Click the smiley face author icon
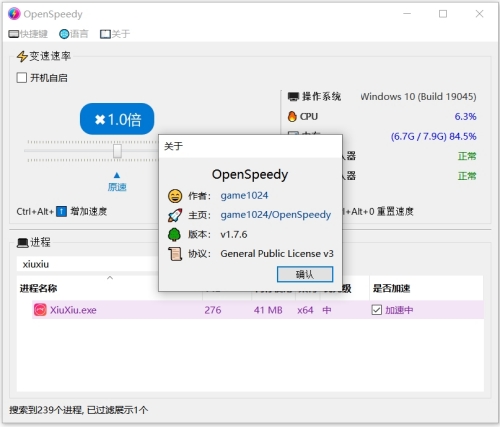 click(175, 196)
